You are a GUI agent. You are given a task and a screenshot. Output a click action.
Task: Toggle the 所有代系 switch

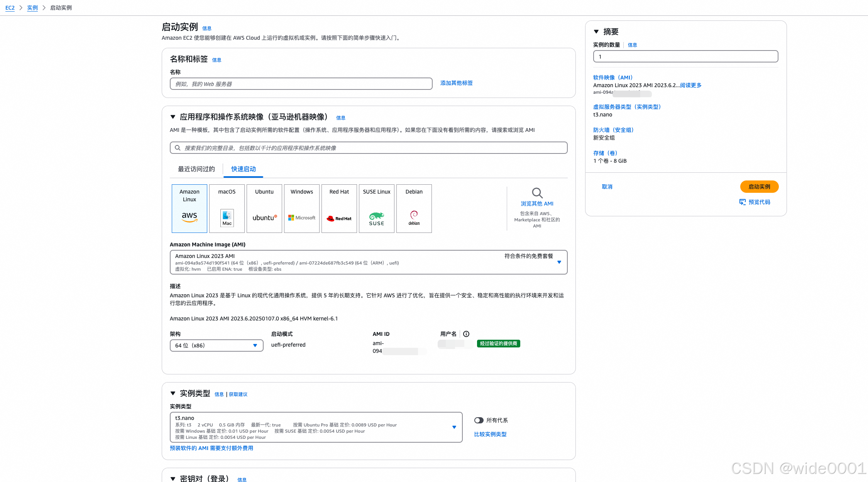pos(479,420)
